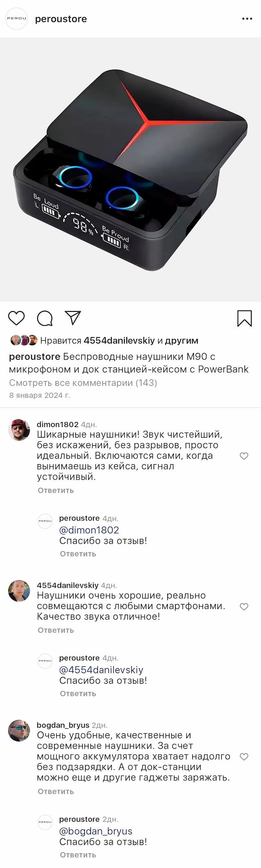Like 4554danilevskiy's comment
Viewport: 261px width, 868px height.
click(x=244, y=607)
